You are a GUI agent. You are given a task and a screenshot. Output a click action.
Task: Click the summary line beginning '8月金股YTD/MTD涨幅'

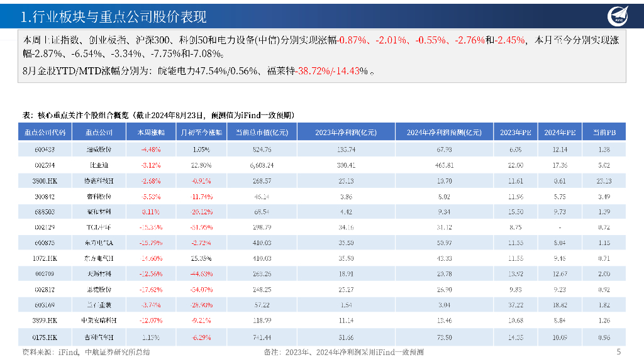(x=198, y=71)
